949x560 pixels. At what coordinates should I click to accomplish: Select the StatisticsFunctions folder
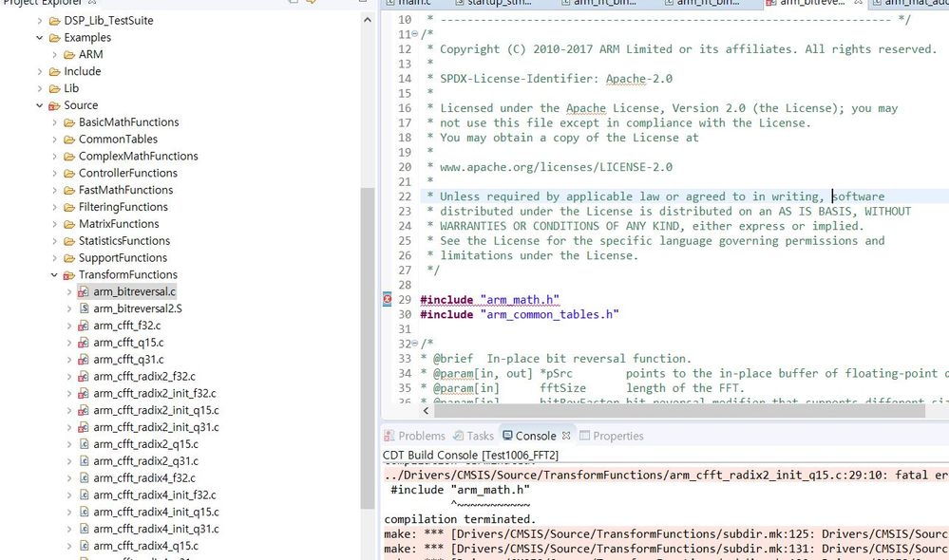point(124,241)
